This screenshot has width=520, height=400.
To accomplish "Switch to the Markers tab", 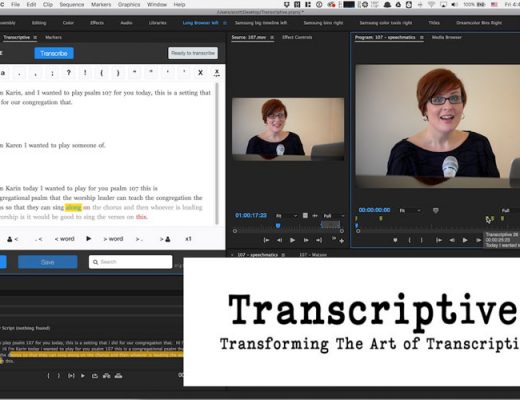I will coord(53,37).
